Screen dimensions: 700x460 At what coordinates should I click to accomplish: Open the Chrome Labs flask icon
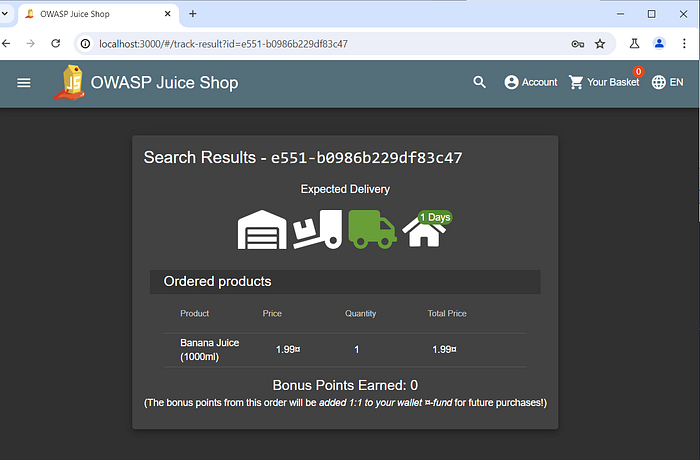[x=634, y=43]
